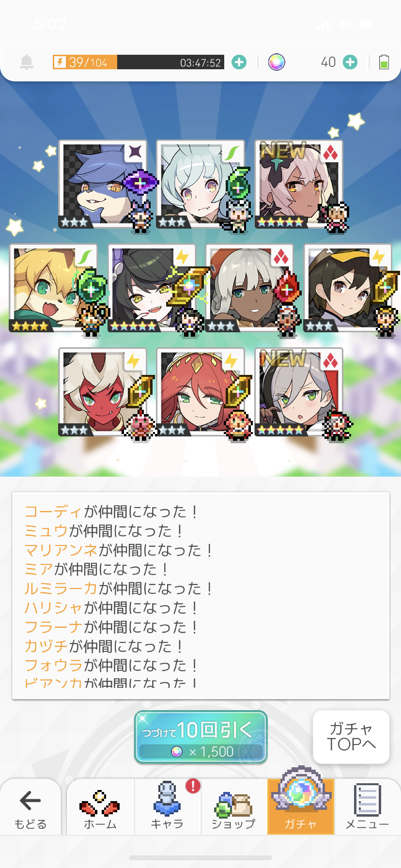Tap the rainbow gem currency icon
This screenshot has height=868, width=401.
coord(277,62)
